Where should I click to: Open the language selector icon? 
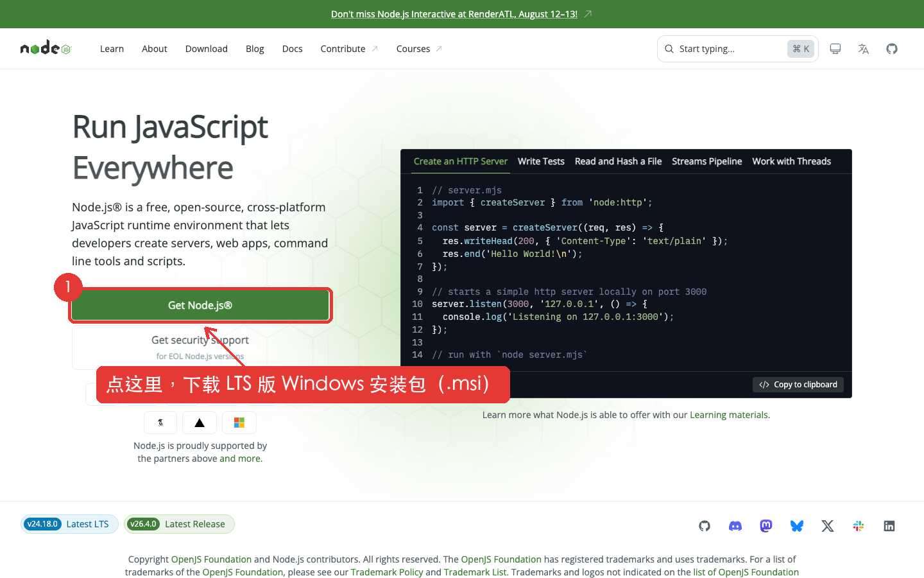[863, 49]
